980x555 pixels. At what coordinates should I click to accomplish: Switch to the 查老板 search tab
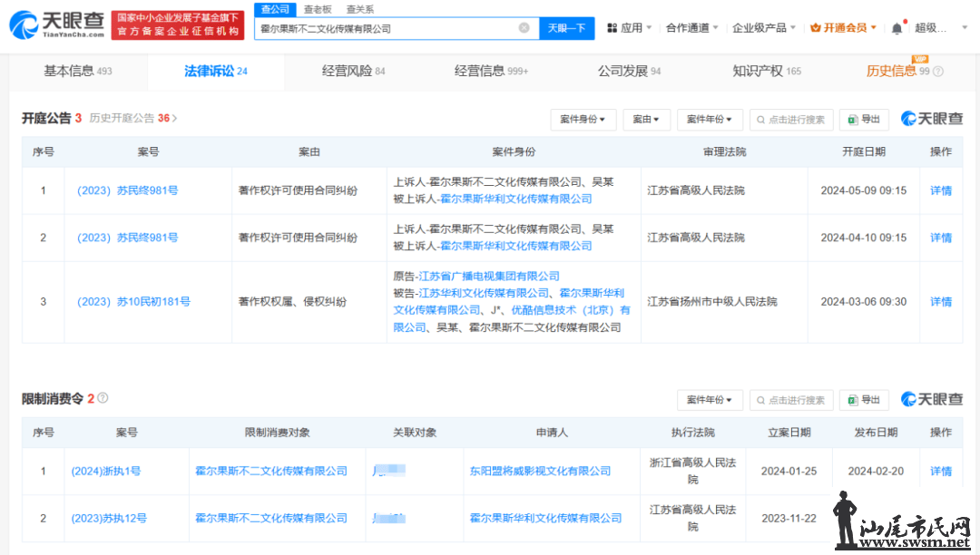click(x=318, y=9)
